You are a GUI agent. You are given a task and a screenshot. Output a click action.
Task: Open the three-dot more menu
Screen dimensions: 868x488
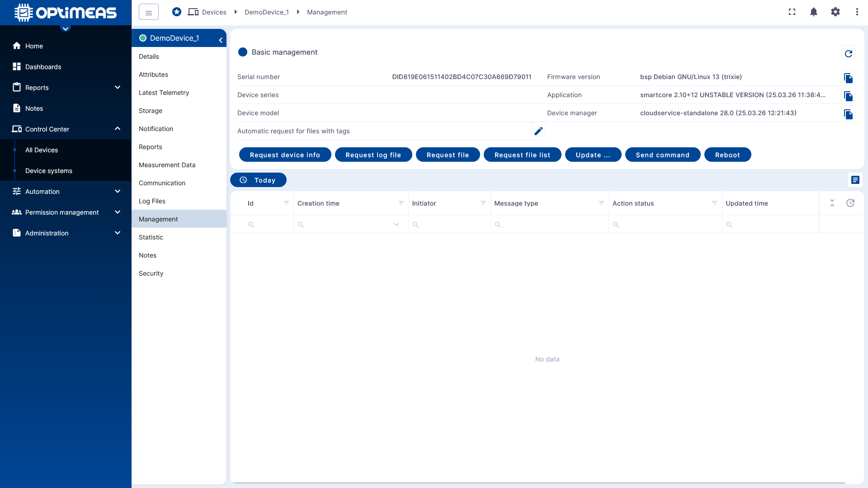click(x=857, y=12)
